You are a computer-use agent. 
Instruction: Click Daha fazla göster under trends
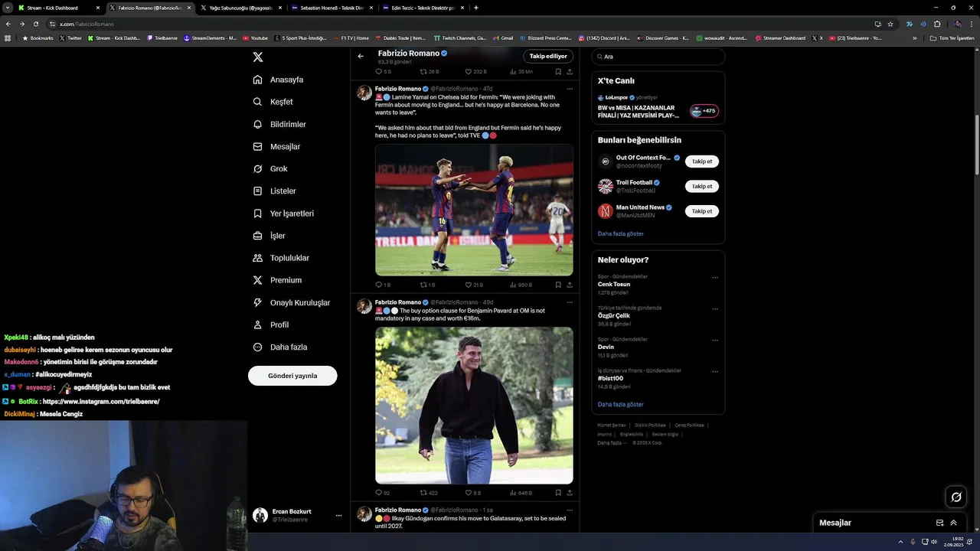pyautogui.click(x=620, y=404)
